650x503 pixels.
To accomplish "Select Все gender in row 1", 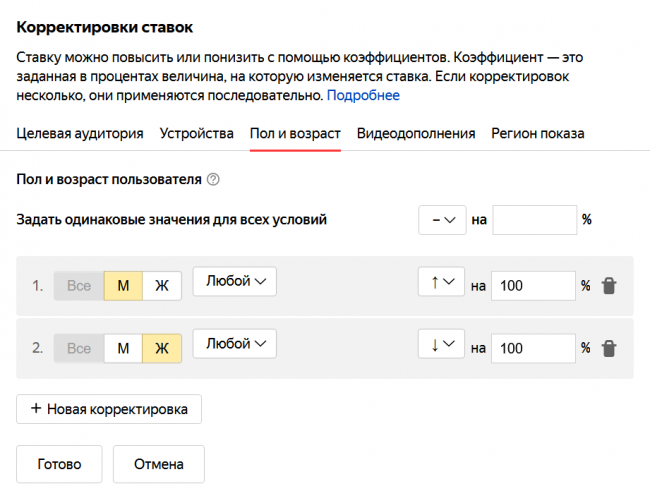I will coord(79,286).
